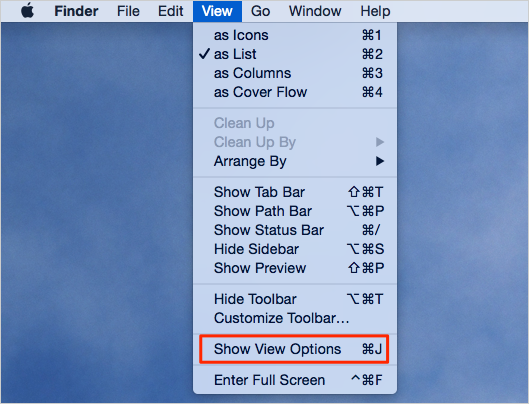This screenshot has width=529, height=404.
Task: Toggle Show Path Bar
Action: pyautogui.click(x=295, y=211)
